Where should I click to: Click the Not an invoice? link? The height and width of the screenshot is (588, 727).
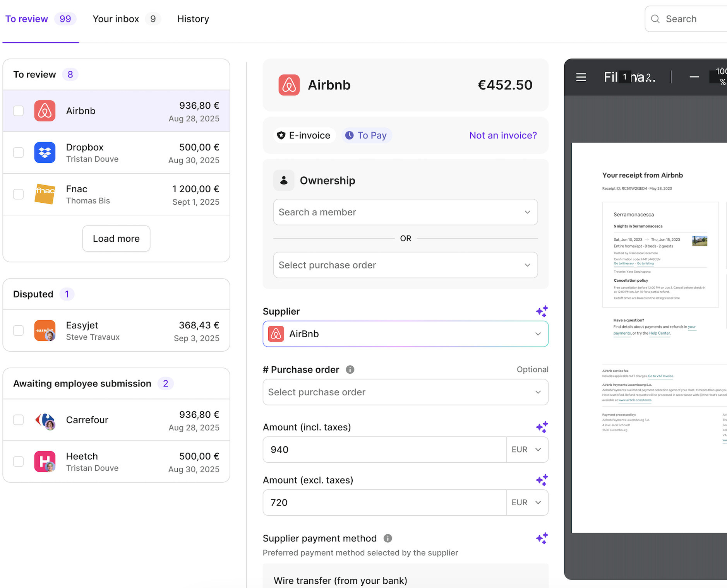coord(502,135)
